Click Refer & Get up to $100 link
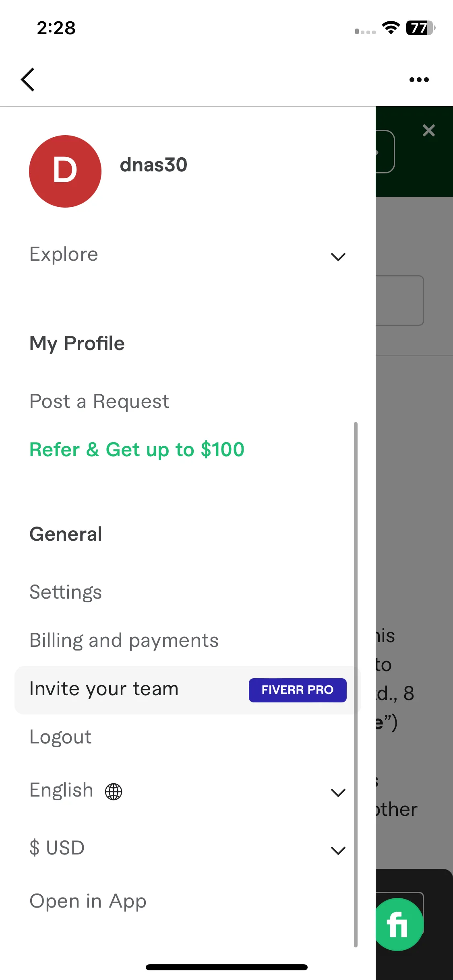The height and width of the screenshot is (980, 453). point(137,450)
